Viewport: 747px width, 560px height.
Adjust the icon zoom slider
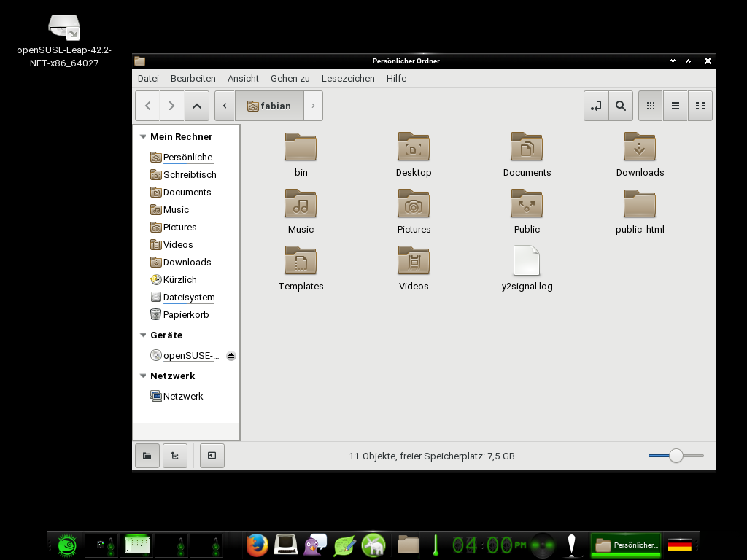coord(676,456)
